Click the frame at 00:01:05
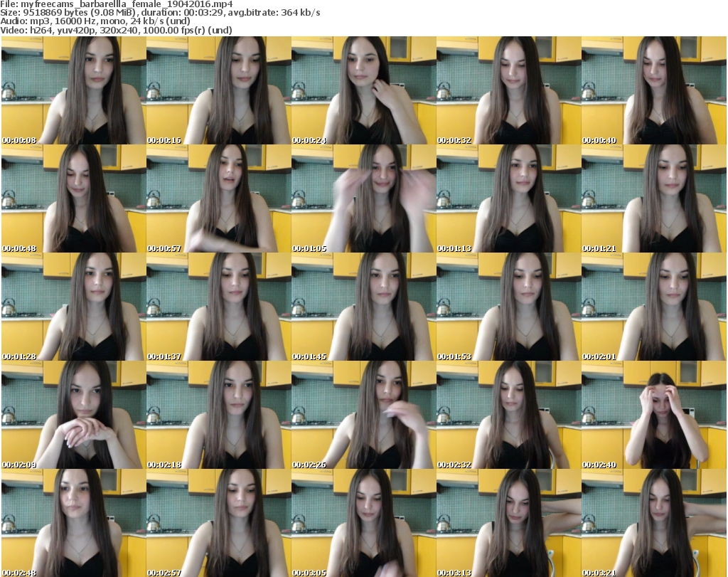The image size is (728, 577). pyautogui.click(x=364, y=198)
